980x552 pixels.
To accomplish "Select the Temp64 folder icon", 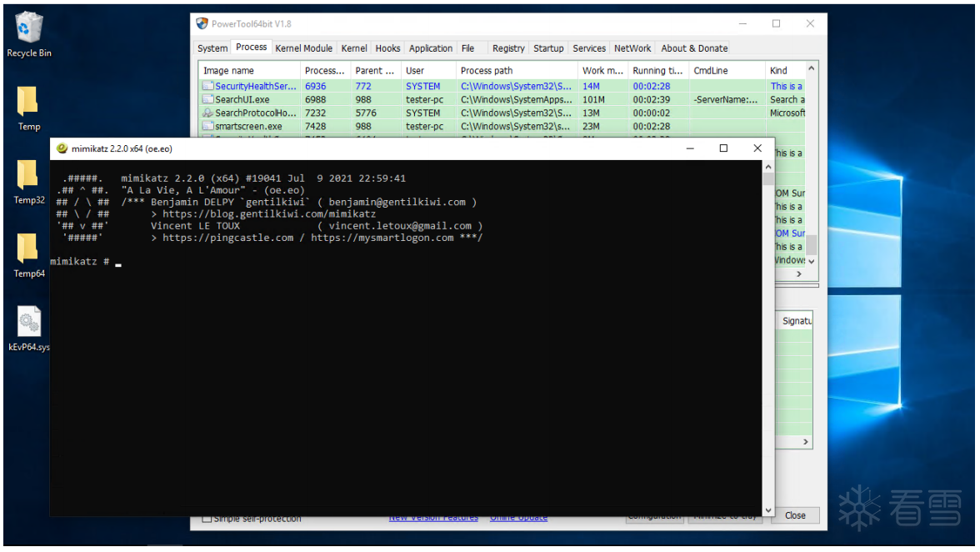I will pos(27,248).
